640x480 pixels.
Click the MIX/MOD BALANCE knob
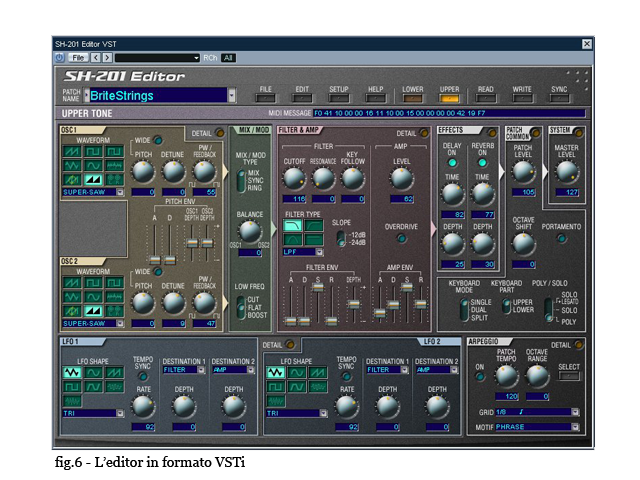pos(250,231)
